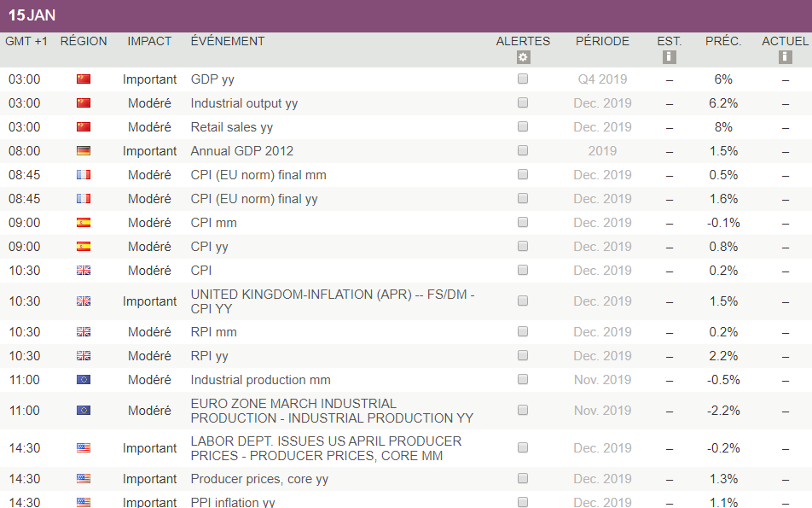Viewport: 812px width, 508px height.
Task: Open the Industrial output yy event
Action: tap(244, 103)
